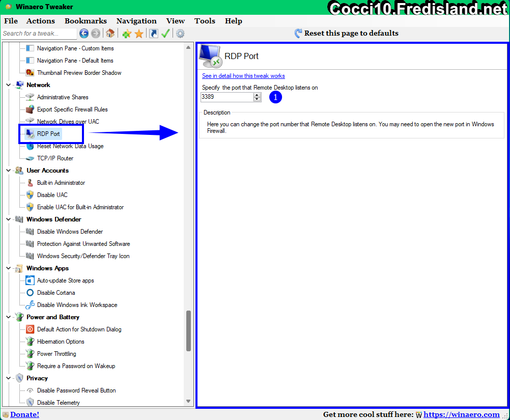Collapse the User Accounts category
The height and width of the screenshot is (420, 510).
click(x=8, y=171)
